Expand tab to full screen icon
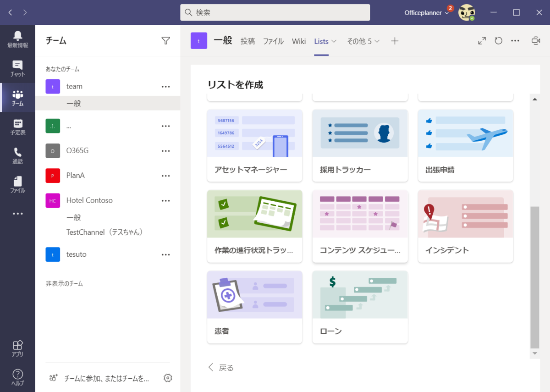This screenshot has height=392, width=550. 482,41
